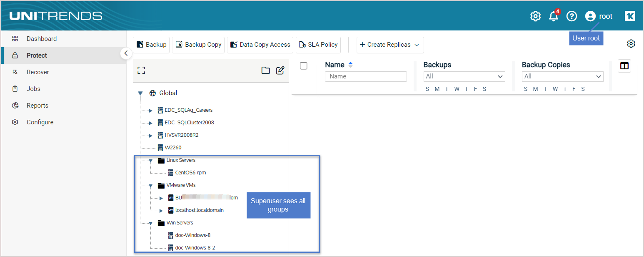644x257 pixels.
Task: Click the Backup button
Action: (151, 45)
